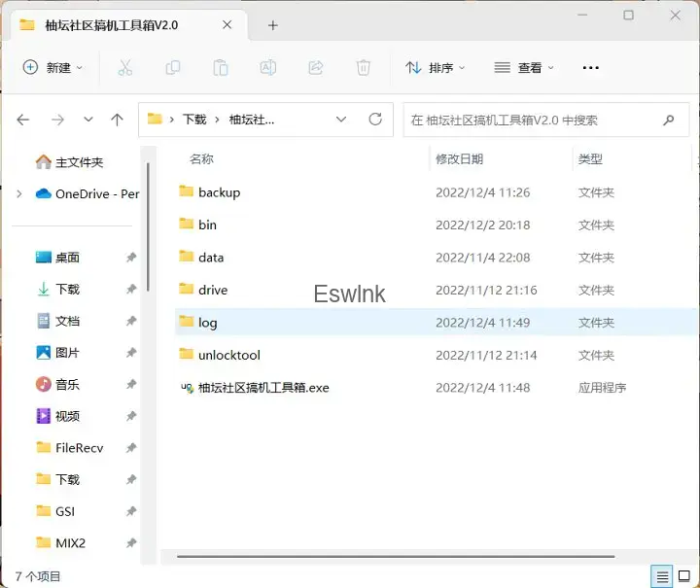Click the Share icon in toolbar
The image size is (700, 588).
click(x=315, y=68)
